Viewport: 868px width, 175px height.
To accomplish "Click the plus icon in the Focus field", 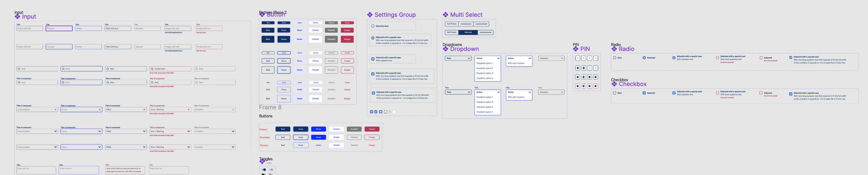I will click(100, 110).
